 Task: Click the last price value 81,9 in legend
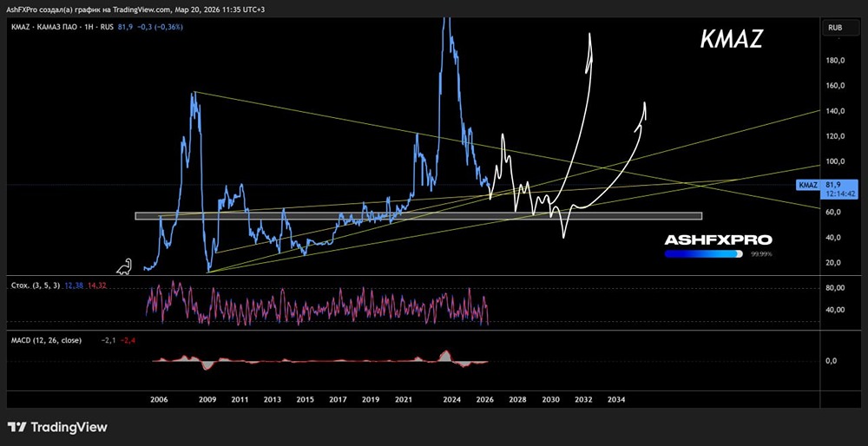125,27
